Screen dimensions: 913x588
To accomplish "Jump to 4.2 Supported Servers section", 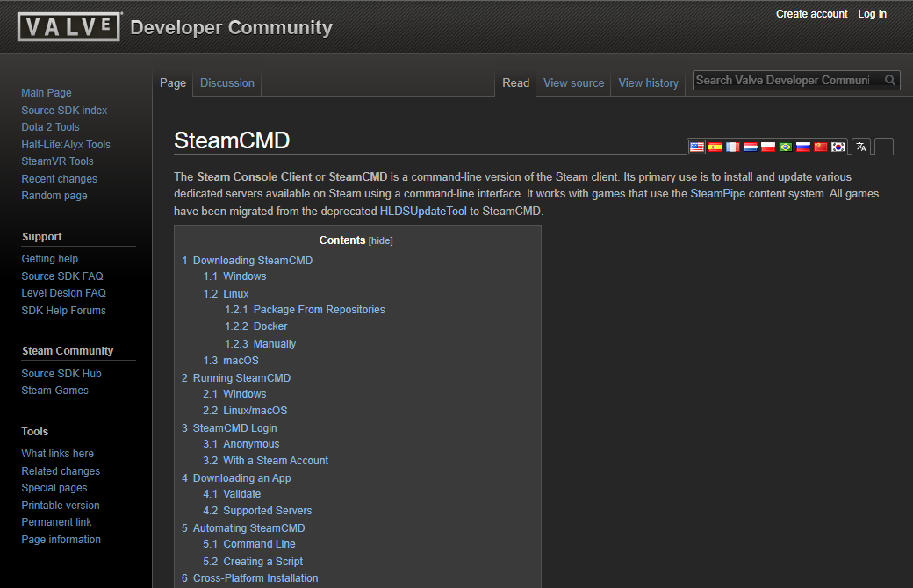I will pyautogui.click(x=257, y=511).
